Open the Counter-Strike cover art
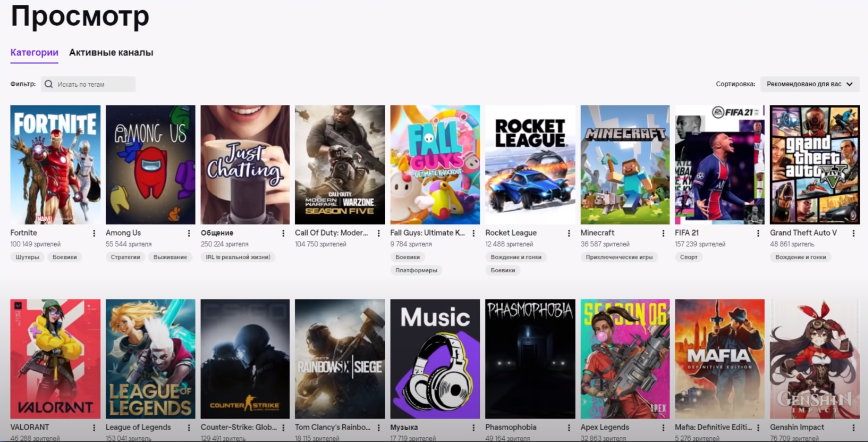 point(245,359)
